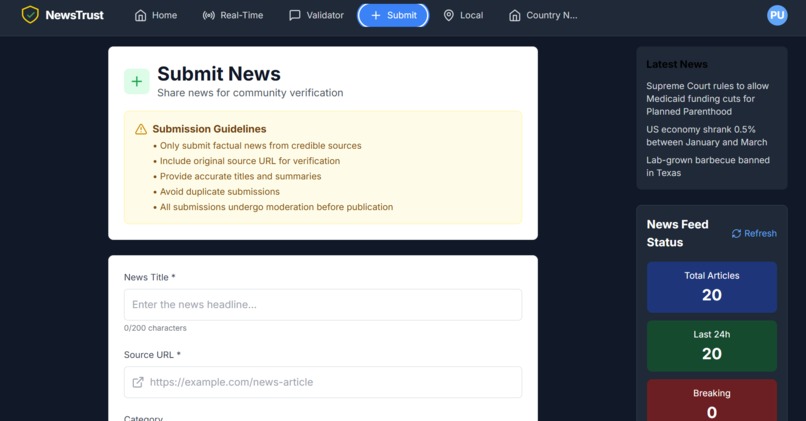Click the NewsTrust brand name
Screen dimensions: 806x421
[x=75, y=15]
